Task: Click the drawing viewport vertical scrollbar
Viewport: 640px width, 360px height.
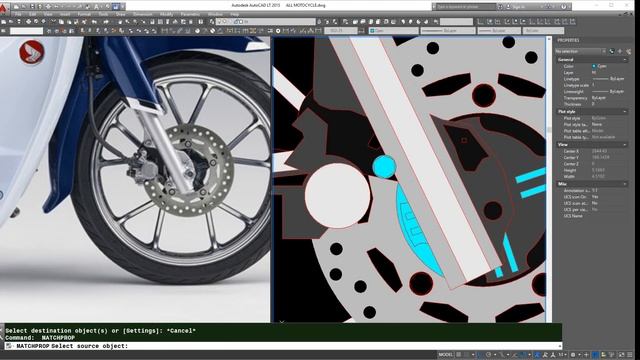Action: 549,179
